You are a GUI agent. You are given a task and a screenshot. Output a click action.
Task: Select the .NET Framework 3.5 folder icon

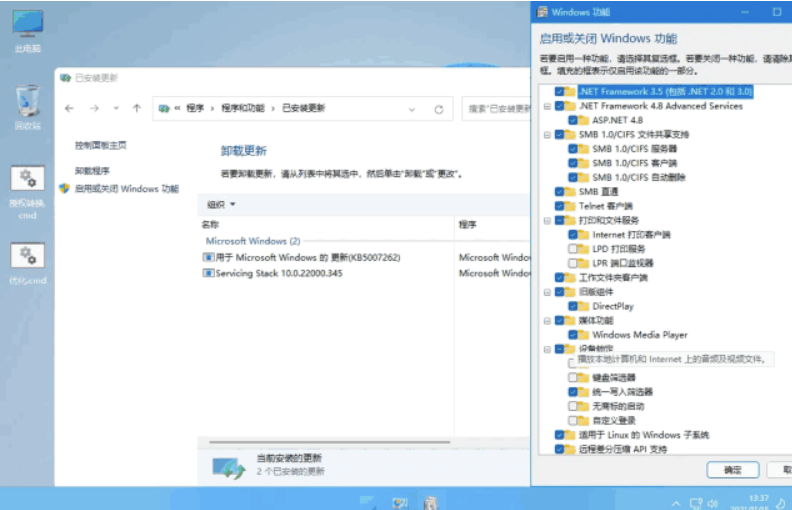tap(570, 91)
